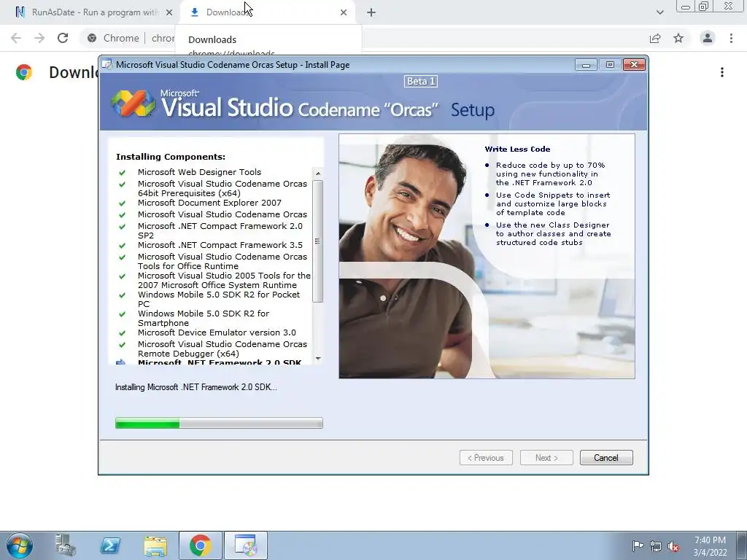Click Windows Mobile 5.0 SDK R2 for Smartphone
The width and height of the screenshot is (747, 560).
tap(204, 318)
